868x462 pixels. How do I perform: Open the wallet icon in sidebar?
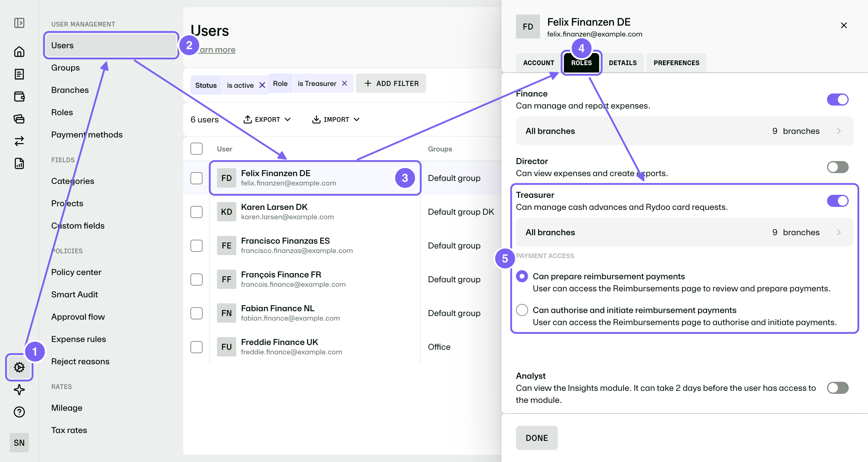(19, 97)
